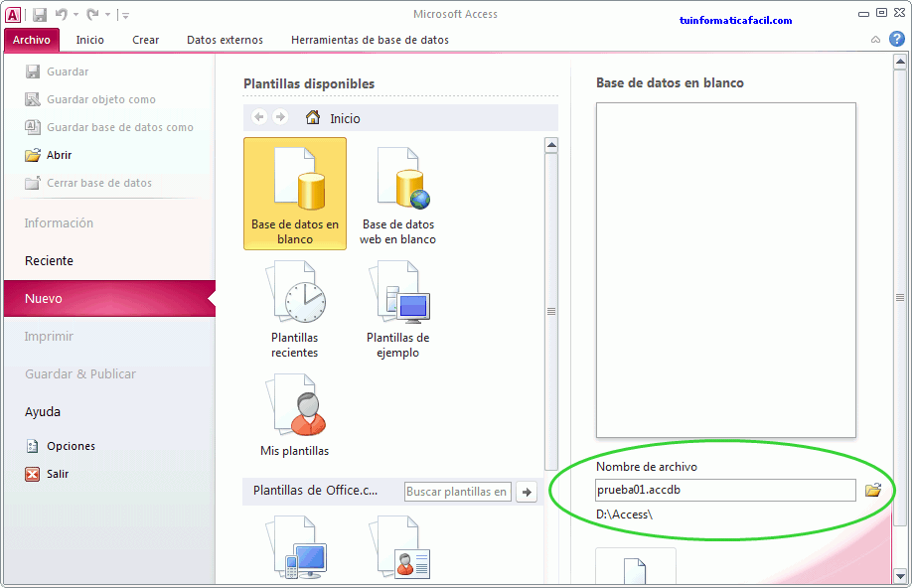Image resolution: width=912 pixels, height=588 pixels.
Task: Open the Información section
Action: (x=59, y=223)
